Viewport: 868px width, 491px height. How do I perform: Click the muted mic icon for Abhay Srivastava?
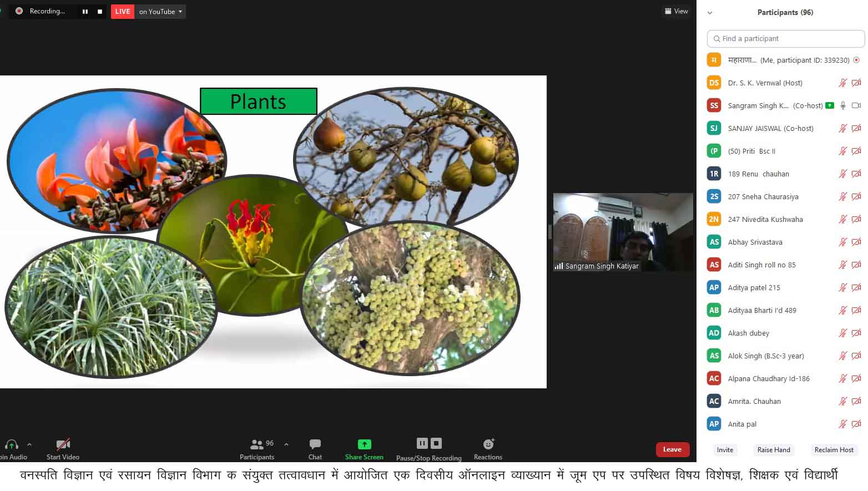pos(842,242)
